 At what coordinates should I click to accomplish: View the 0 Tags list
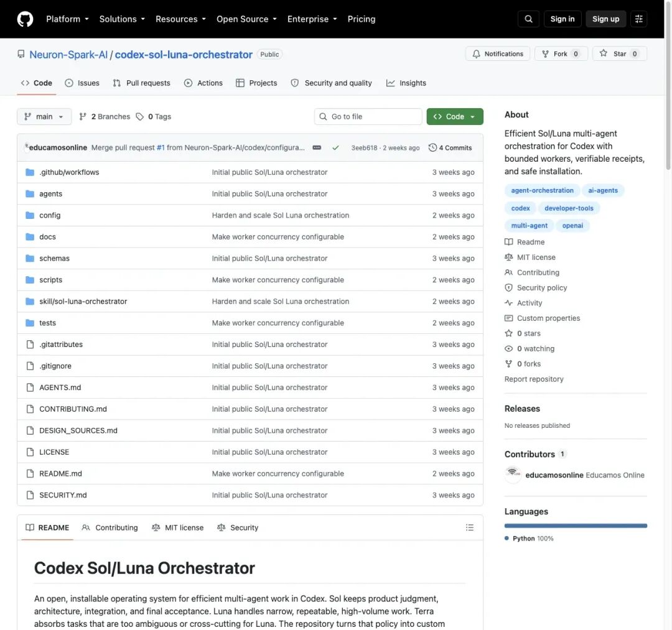click(x=154, y=116)
